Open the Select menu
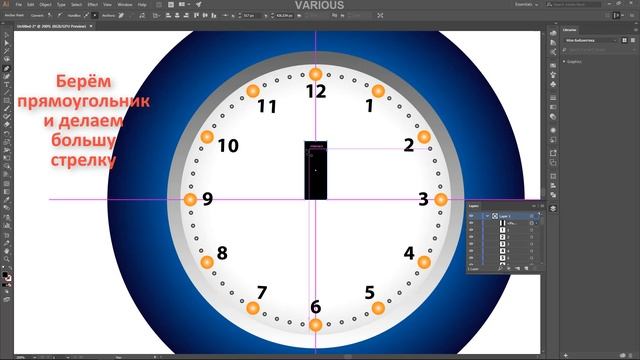 [x=76, y=4]
